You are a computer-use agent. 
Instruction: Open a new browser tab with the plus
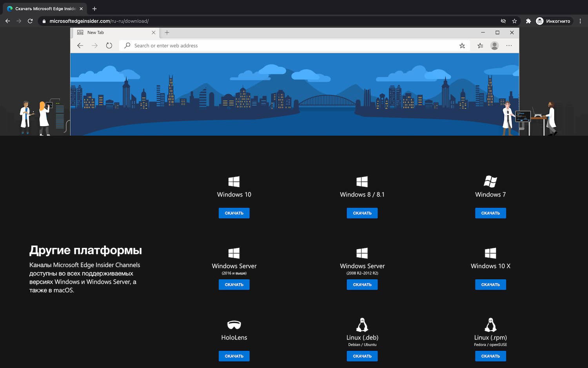[94, 8]
